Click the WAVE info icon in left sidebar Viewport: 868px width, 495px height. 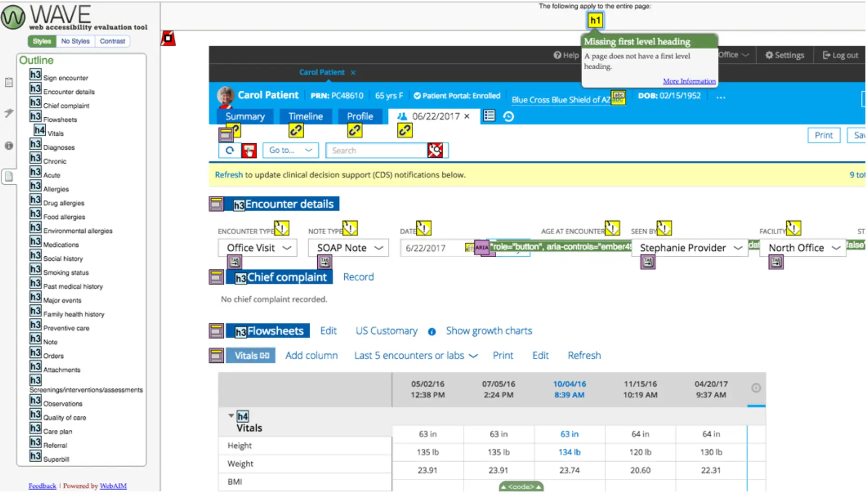(x=9, y=146)
